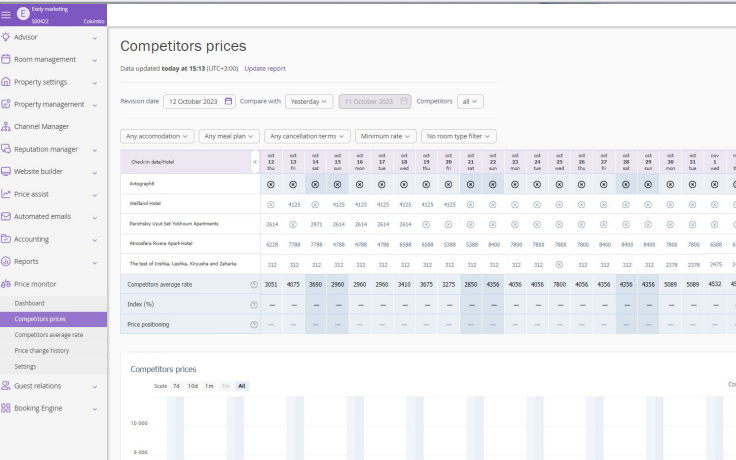Open the No room type filter dropdown
The image size is (736, 460).
(459, 136)
